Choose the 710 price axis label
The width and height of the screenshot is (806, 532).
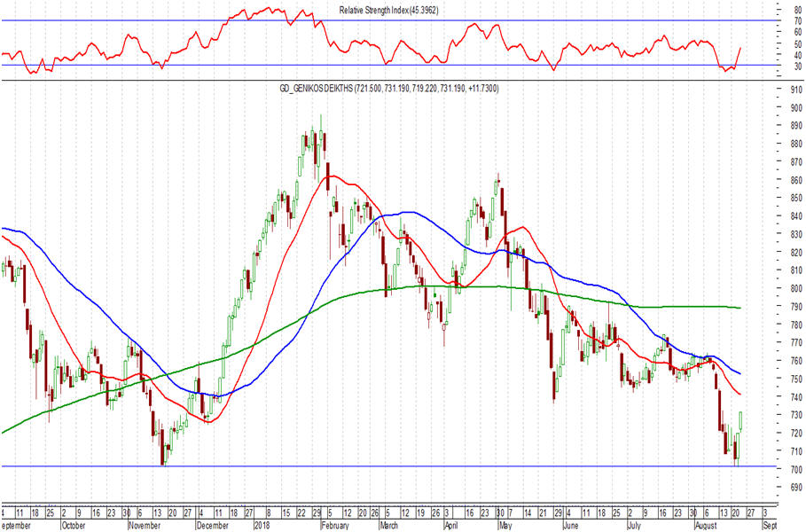(x=796, y=451)
